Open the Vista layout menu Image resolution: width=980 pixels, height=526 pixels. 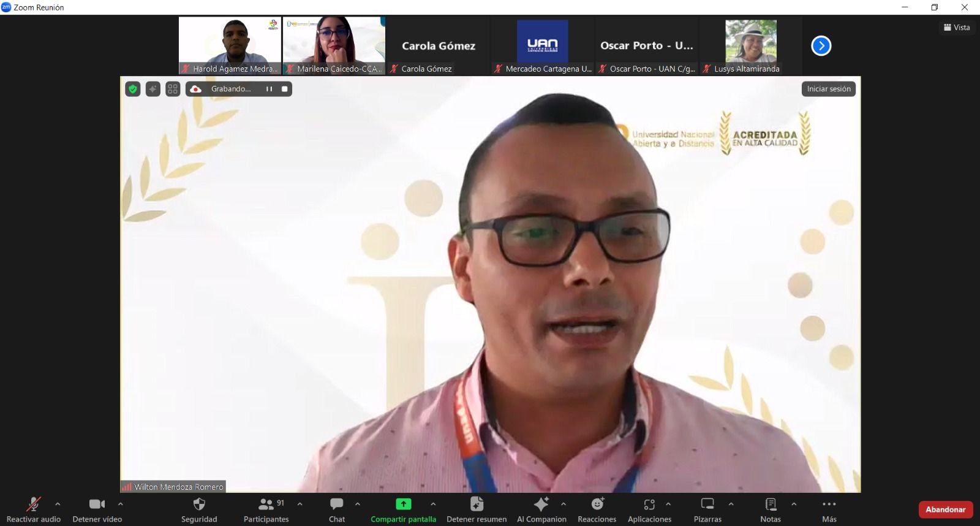click(x=957, y=28)
